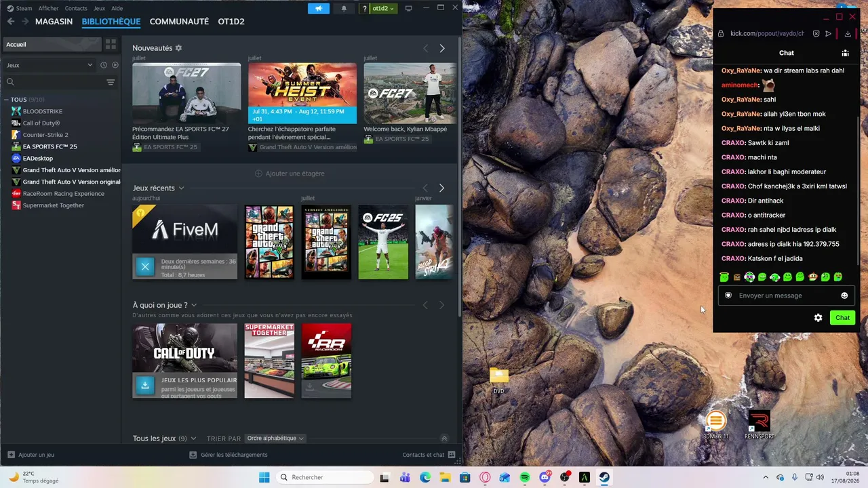Open the Jeux menu in menu bar
The image size is (868, 488).
tap(99, 8)
